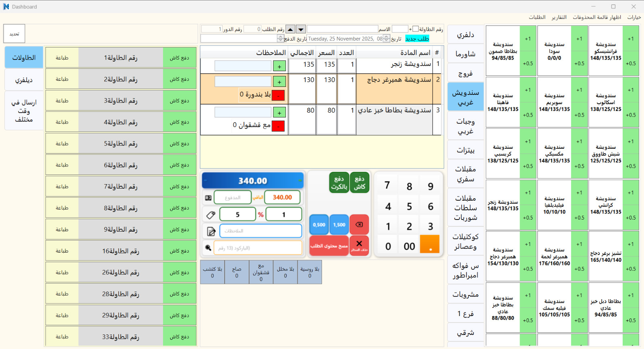Click the down arrow next to order number
The height and width of the screenshot is (349, 644).
(301, 29)
